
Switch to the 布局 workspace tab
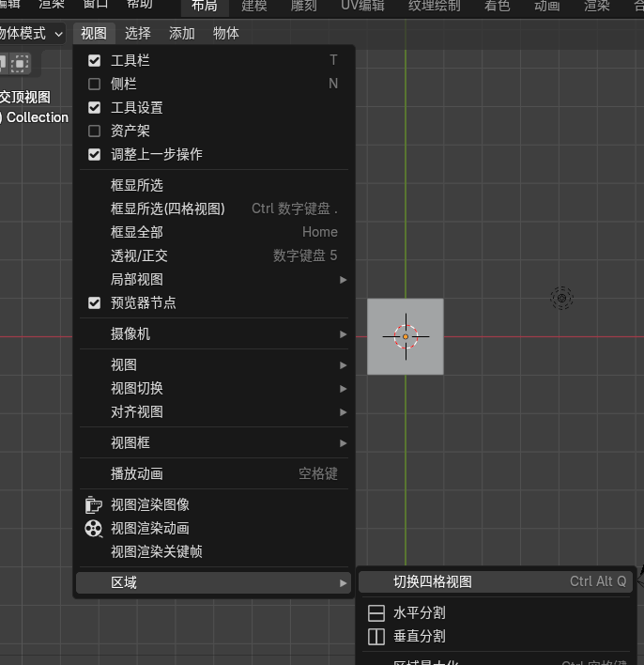205,6
